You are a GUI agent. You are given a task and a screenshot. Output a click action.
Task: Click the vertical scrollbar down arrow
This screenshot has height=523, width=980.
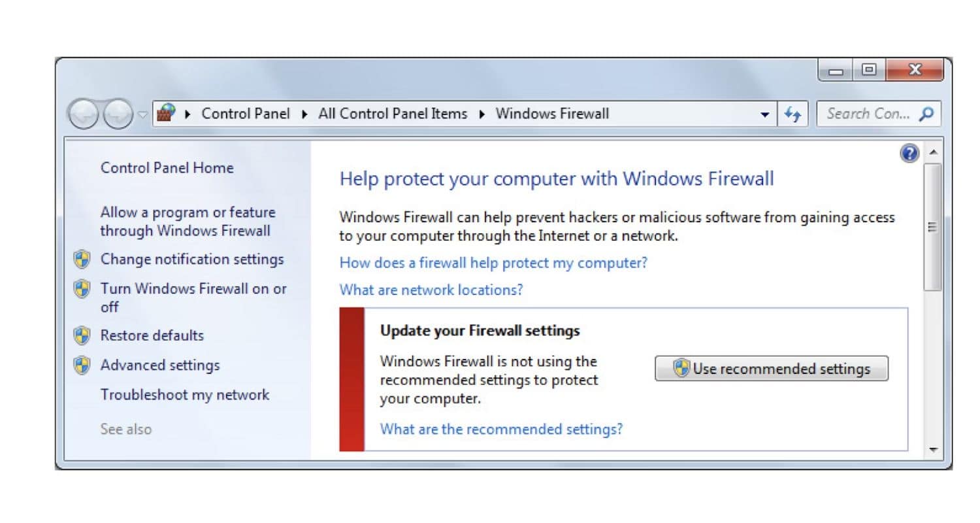tap(933, 450)
